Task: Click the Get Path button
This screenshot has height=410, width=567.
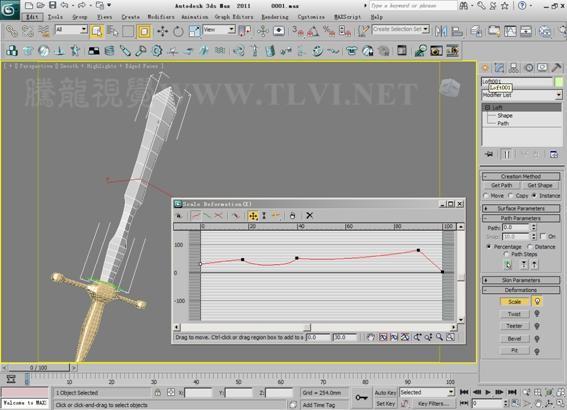Action: click(502, 185)
